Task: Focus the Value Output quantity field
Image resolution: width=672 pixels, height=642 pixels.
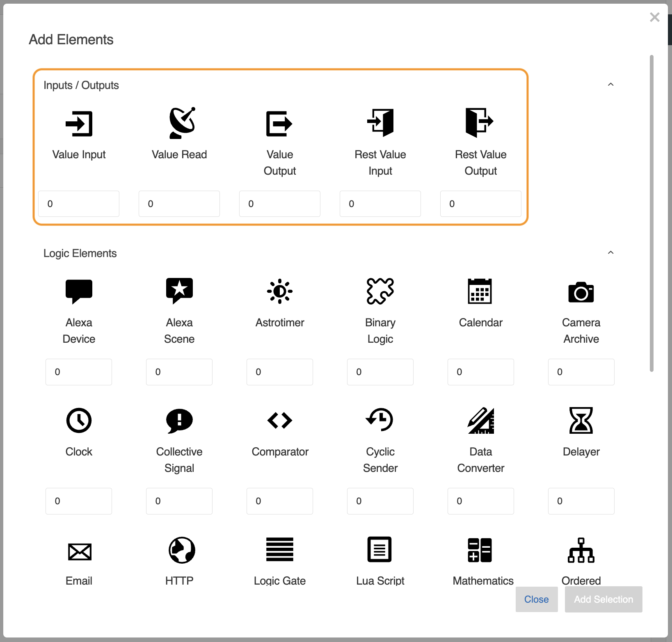Action: pos(280,204)
